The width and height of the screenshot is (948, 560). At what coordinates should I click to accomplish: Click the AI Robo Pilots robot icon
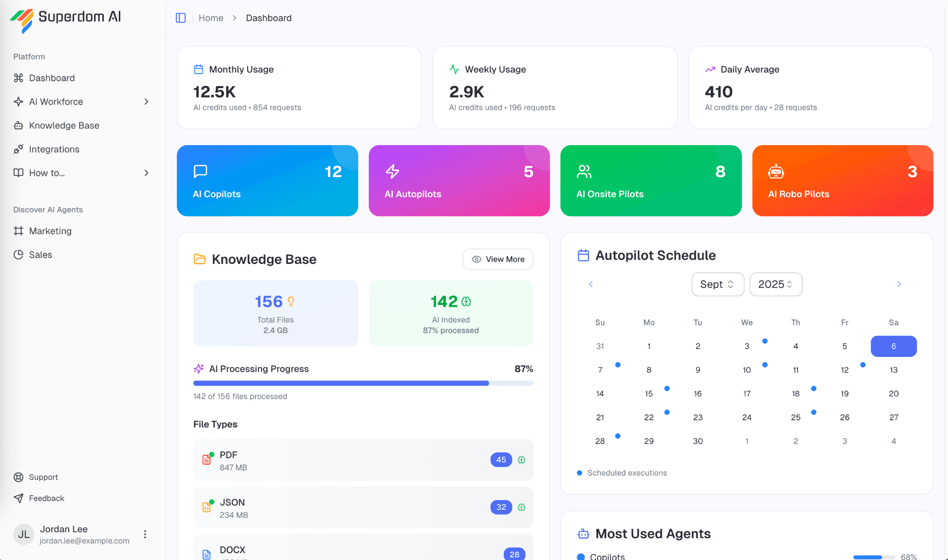point(776,172)
